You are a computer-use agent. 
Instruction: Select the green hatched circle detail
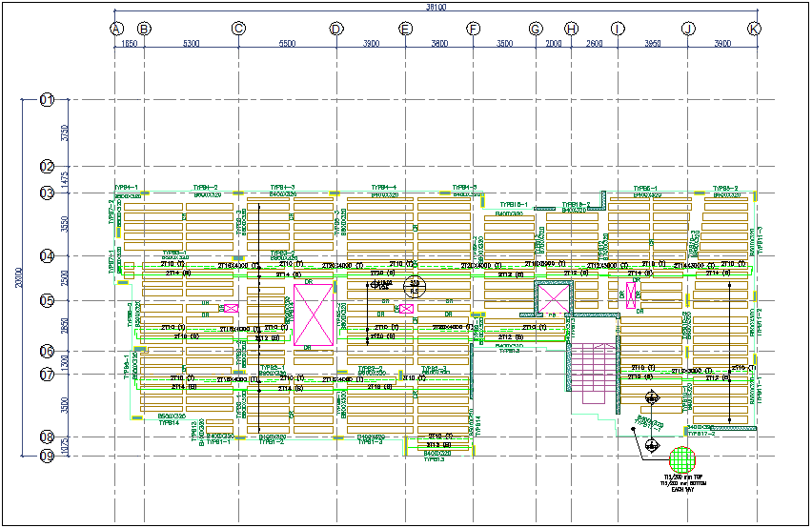pyautogui.click(x=682, y=459)
